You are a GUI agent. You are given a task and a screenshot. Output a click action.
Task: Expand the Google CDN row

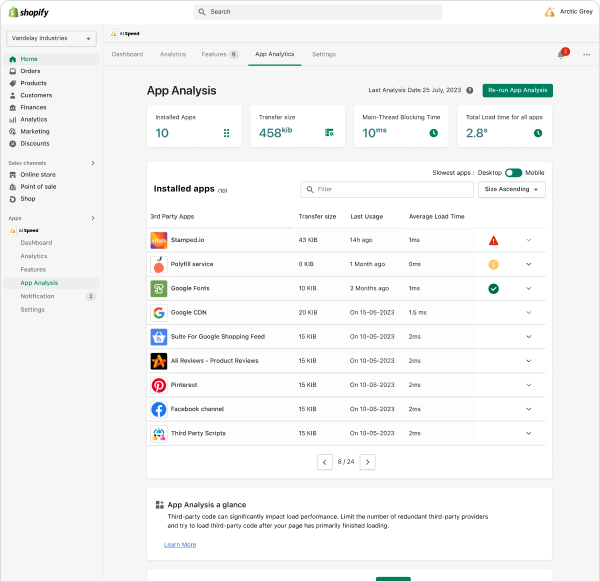(528, 313)
